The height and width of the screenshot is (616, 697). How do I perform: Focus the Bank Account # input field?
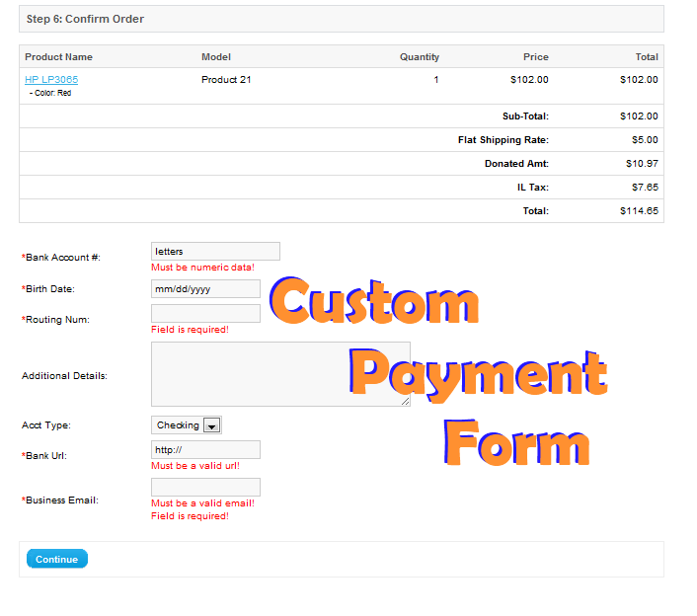click(215, 251)
